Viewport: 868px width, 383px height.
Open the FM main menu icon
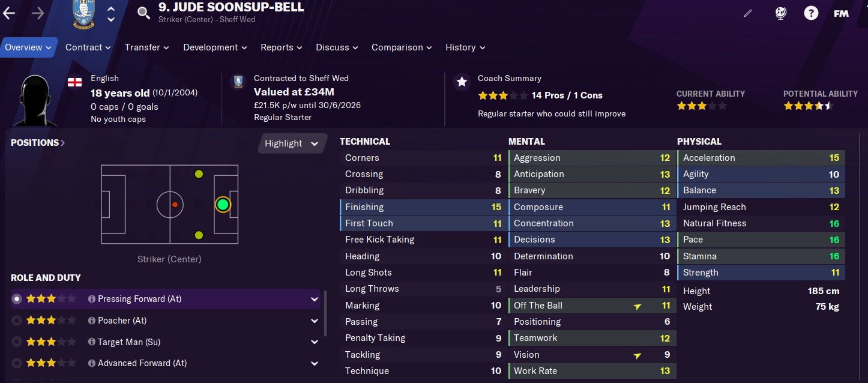tap(841, 13)
